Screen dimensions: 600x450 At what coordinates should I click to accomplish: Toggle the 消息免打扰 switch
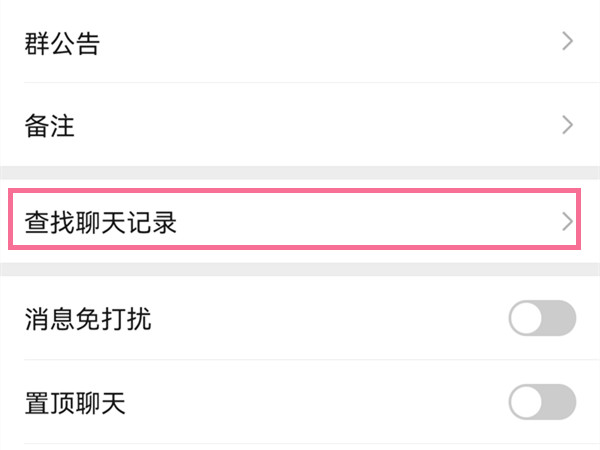(x=542, y=319)
